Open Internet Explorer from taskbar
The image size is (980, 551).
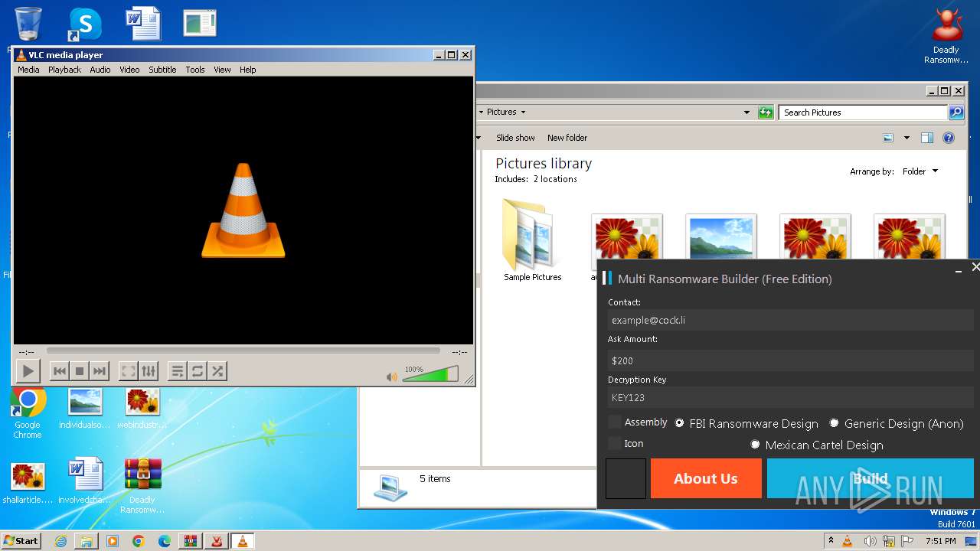(60, 541)
